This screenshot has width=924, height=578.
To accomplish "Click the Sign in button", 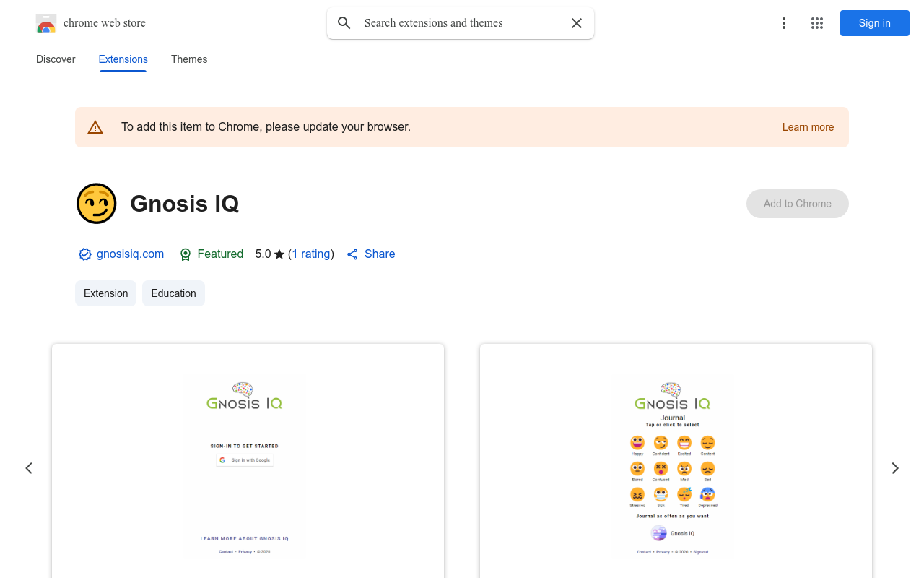I will [875, 23].
